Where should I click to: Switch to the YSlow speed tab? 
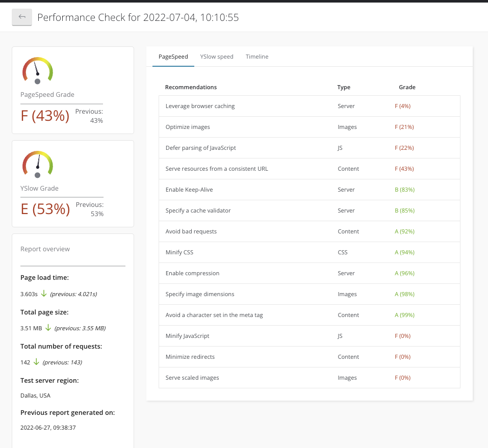[x=217, y=57]
